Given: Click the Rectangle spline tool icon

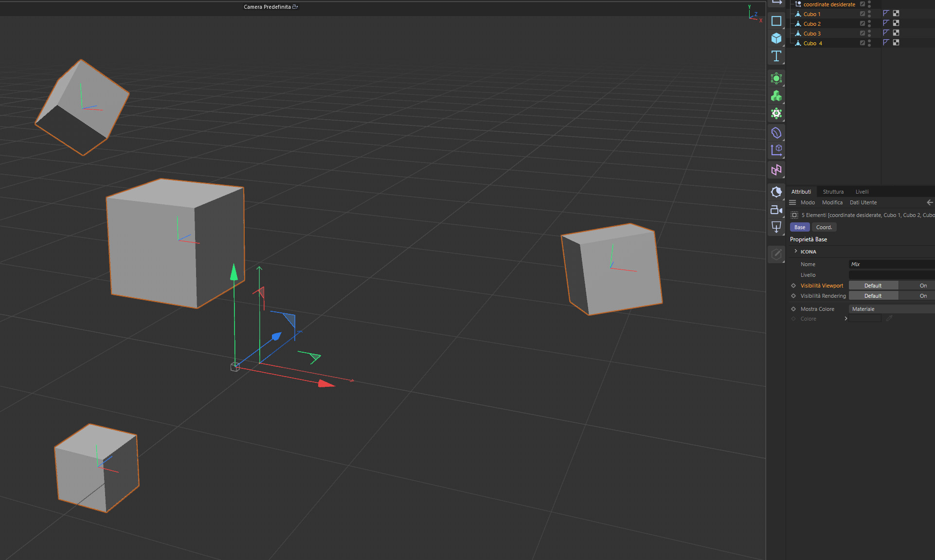Looking at the screenshot, I should (x=776, y=21).
